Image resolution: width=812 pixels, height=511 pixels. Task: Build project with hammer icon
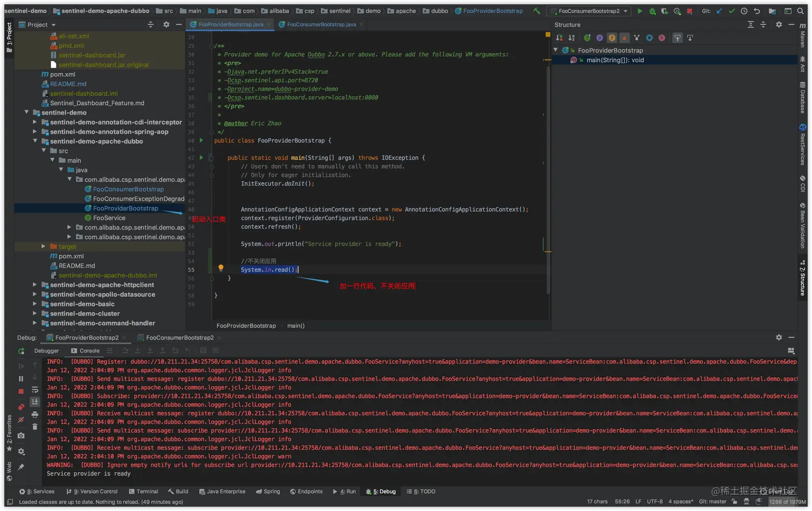pos(536,11)
